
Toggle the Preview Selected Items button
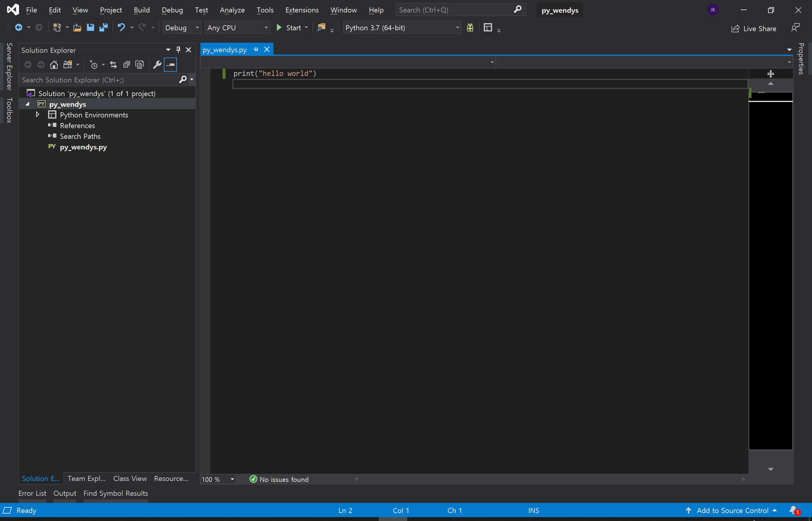(170, 65)
